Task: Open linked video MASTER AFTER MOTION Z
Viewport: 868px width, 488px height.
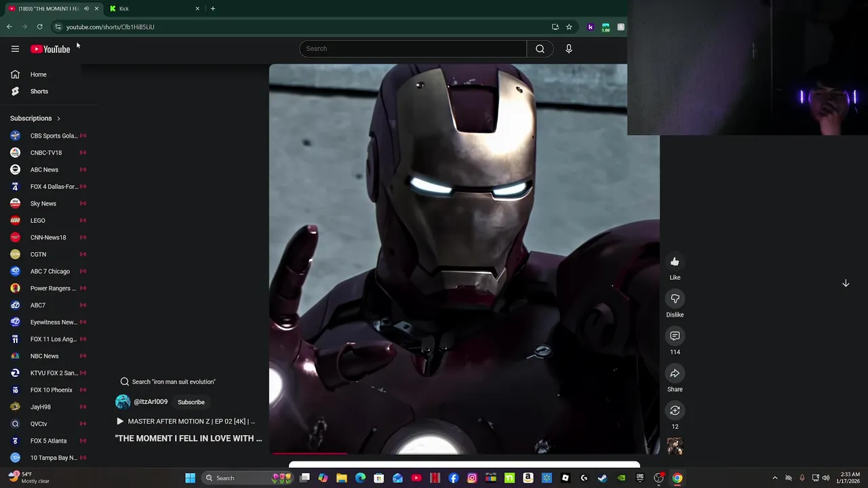Action: [x=186, y=422]
